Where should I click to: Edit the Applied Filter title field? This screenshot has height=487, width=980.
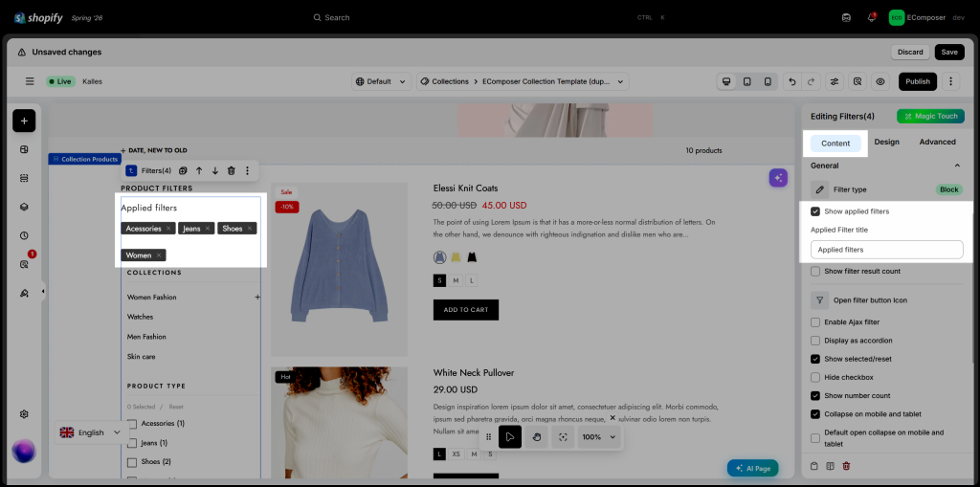coord(886,250)
